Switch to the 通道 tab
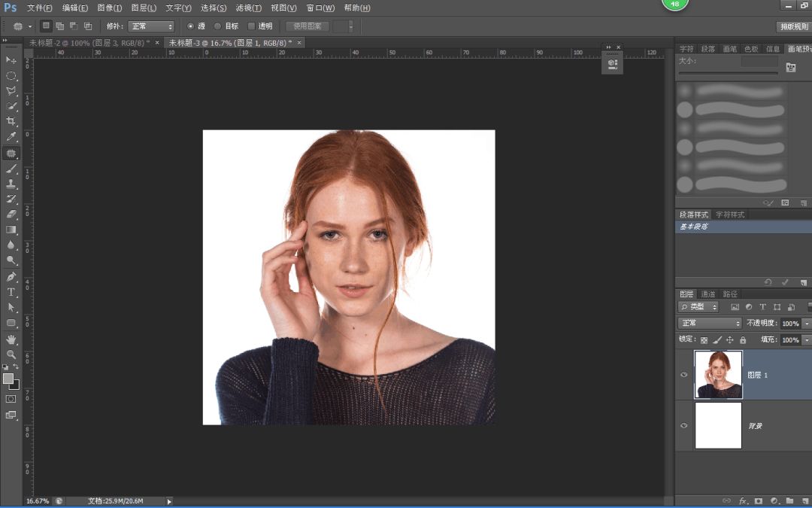Viewport: 812px width, 508px height. pyautogui.click(x=708, y=294)
